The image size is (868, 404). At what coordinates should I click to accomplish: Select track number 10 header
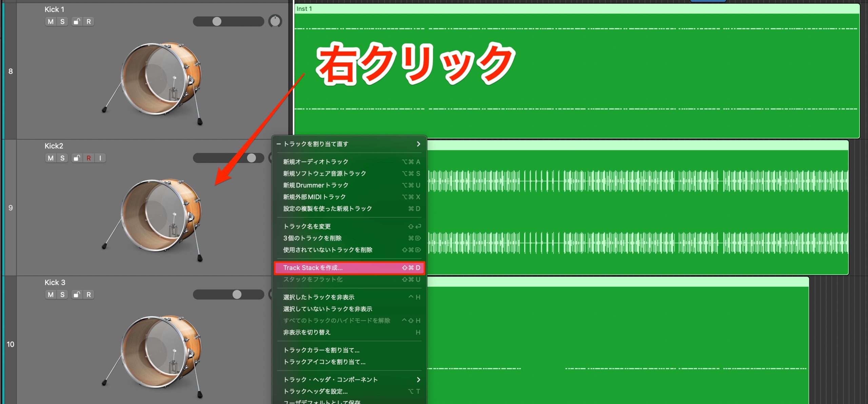[x=10, y=344]
